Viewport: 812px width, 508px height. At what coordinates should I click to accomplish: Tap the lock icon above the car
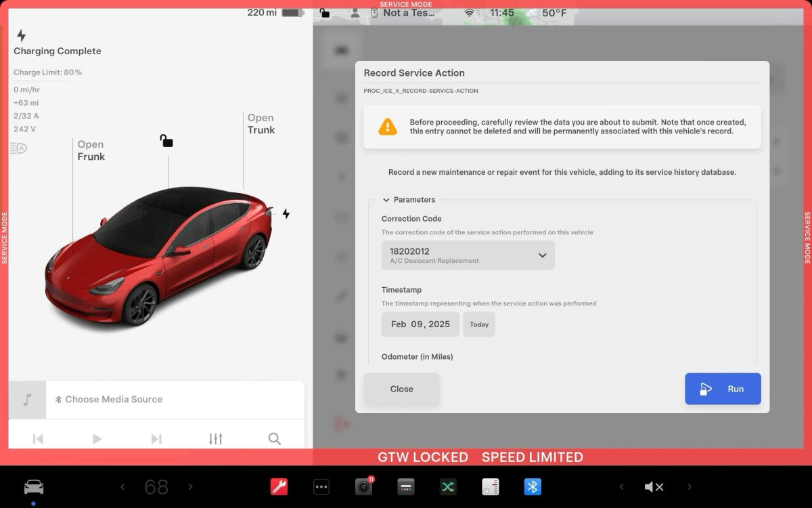pyautogui.click(x=166, y=141)
